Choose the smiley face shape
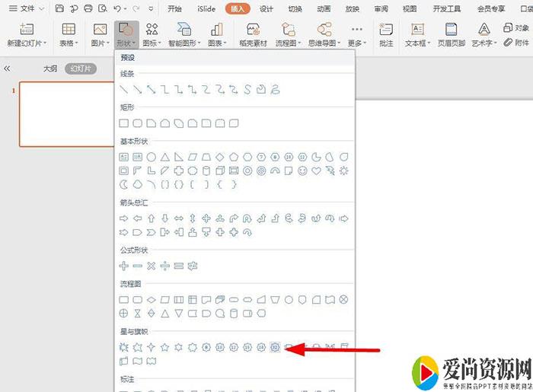This screenshot has height=392, width=533. [x=303, y=171]
